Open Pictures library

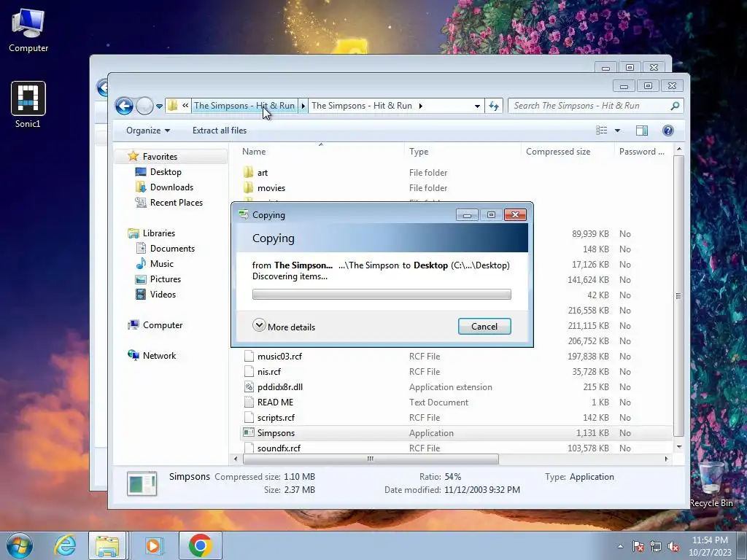(166, 279)
